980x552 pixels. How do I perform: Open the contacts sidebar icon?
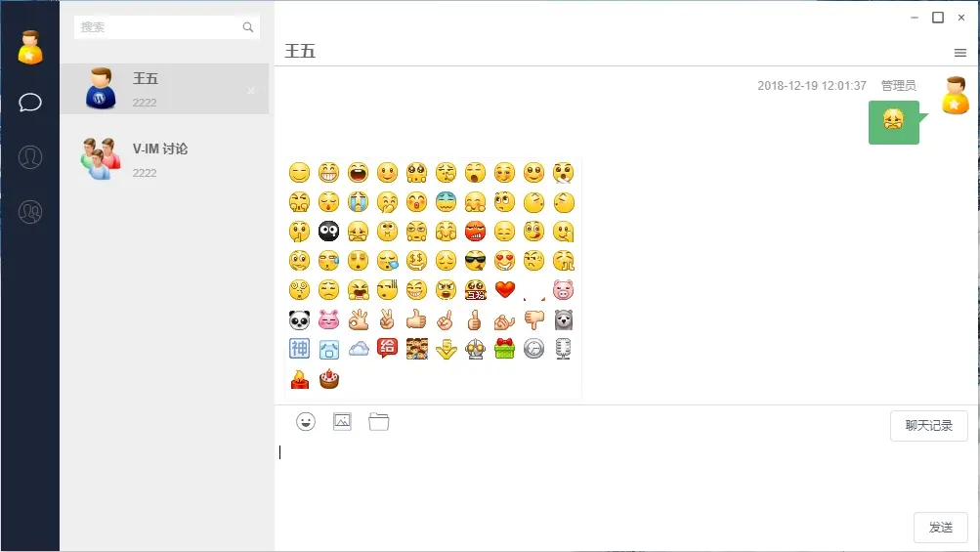(30, 157)
